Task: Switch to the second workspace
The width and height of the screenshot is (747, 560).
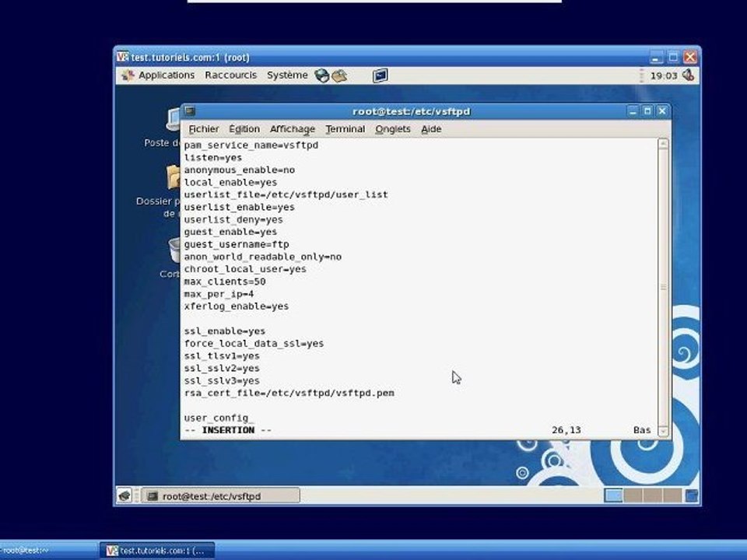Action: click(633, 495)
